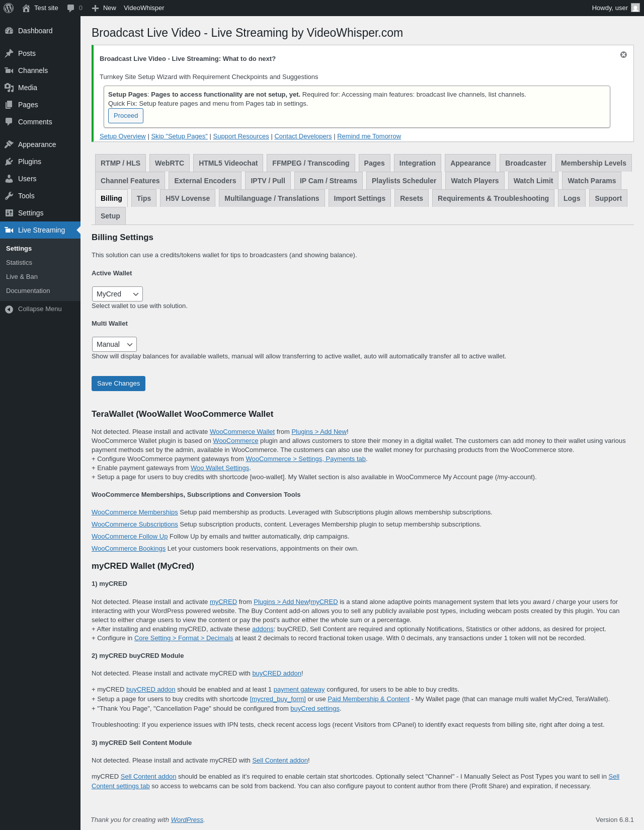Open the H5V Lovense tab

(x=188, y=198)
